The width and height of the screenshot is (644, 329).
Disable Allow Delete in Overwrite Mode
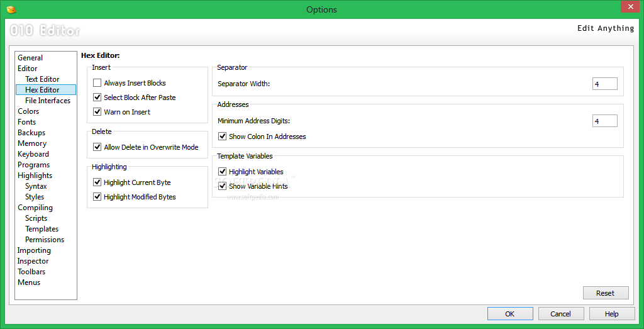(x=97, y=147)
